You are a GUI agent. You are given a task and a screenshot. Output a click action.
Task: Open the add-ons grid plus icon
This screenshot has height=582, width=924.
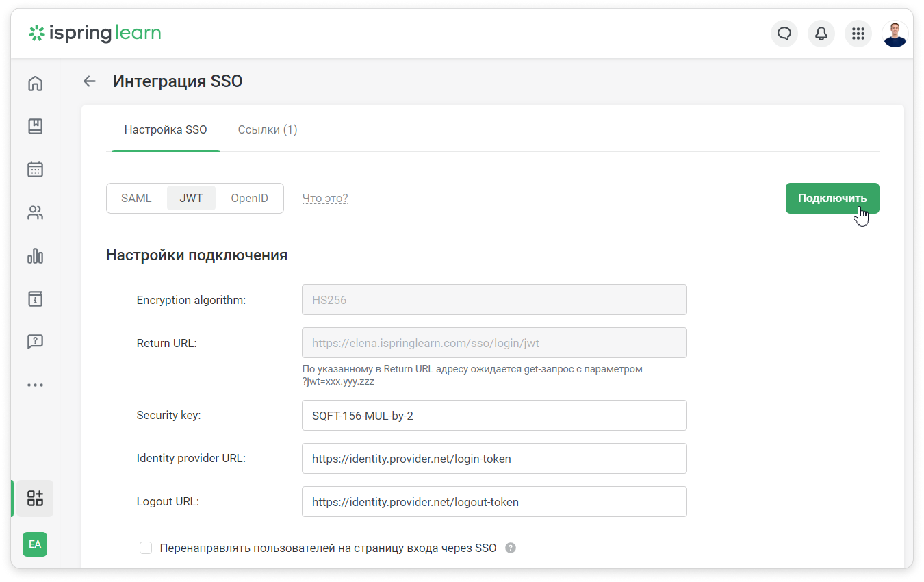click(x=35, y=498)
